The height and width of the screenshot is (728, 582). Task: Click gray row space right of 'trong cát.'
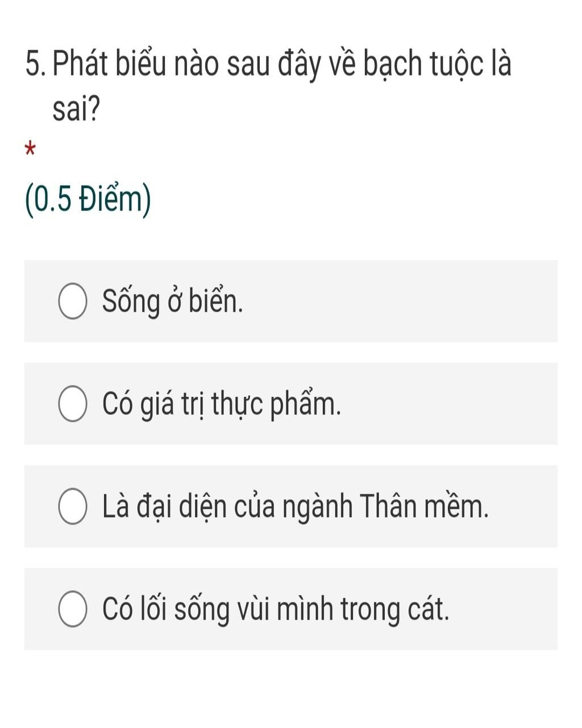(504, 609)
